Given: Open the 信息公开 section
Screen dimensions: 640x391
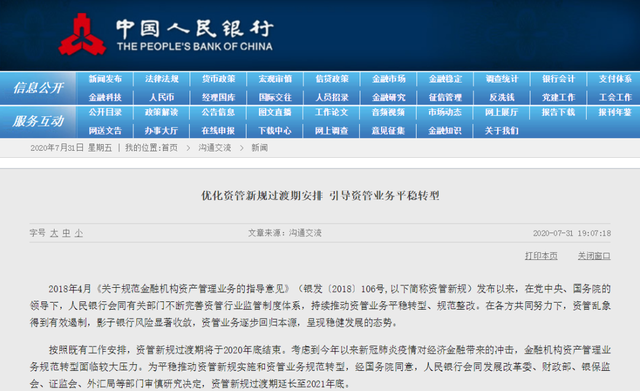Looking at the screenshot, I should click(x=38, y=88).
